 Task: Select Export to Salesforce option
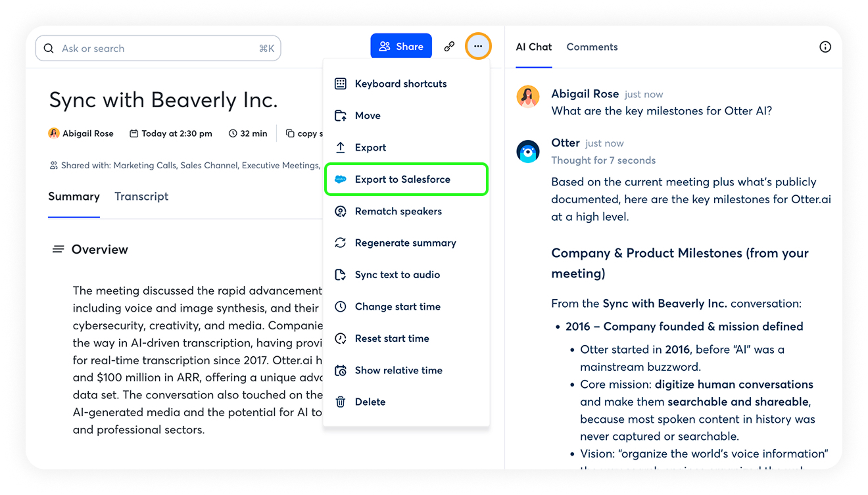point(402,179)
